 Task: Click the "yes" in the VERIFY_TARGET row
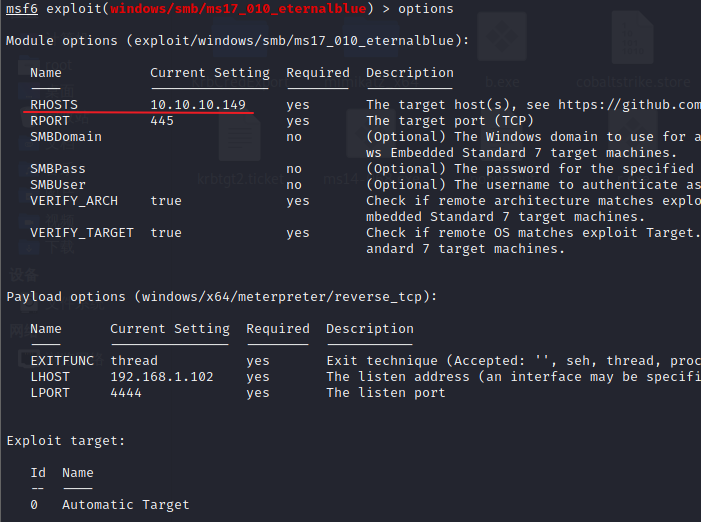pyautogui.click(x=298, y=233)
